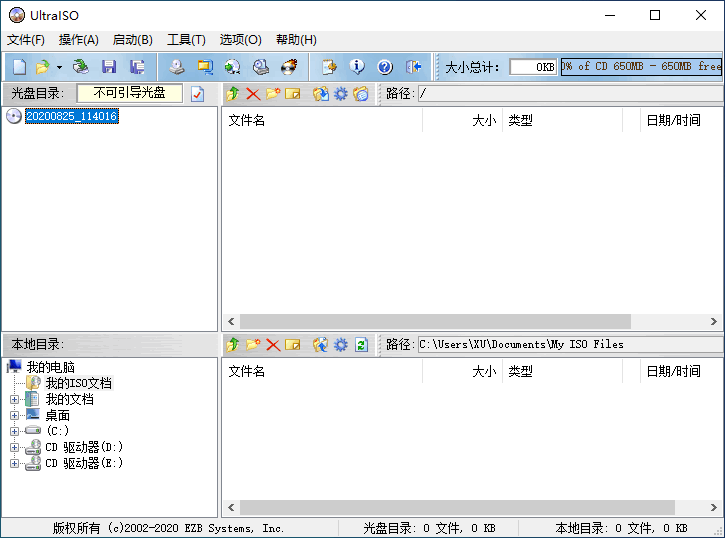The height and width of the screenshot is (538, 725).
Task: Click the Save floppy disk icon
Action: click(109, 67)
